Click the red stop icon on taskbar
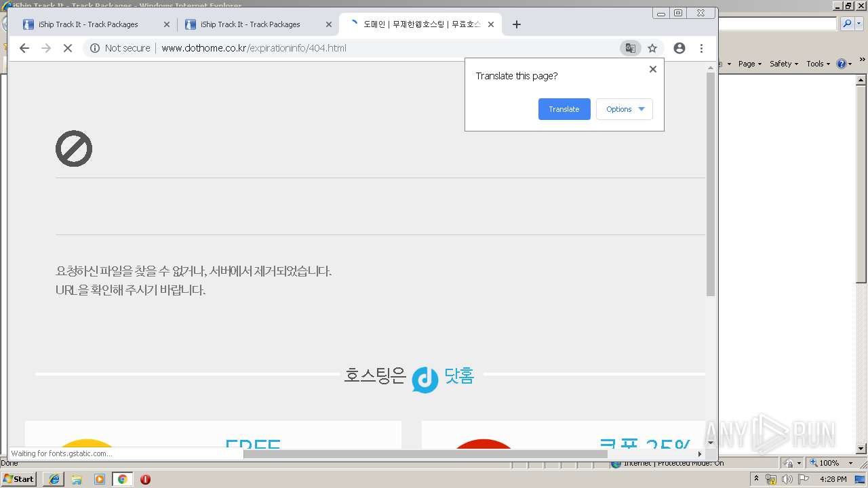Screen dimensions: 868x488 pyautogui.click(x=145, y=479)
